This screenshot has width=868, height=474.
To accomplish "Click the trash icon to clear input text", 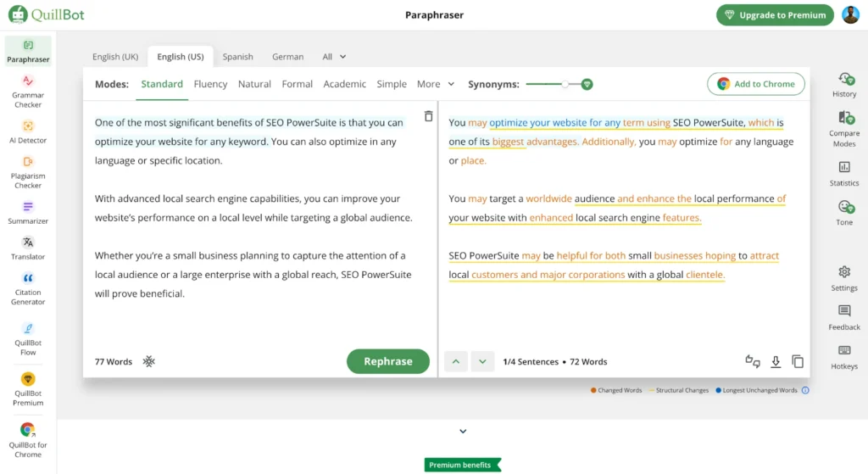I will point(428,116).
